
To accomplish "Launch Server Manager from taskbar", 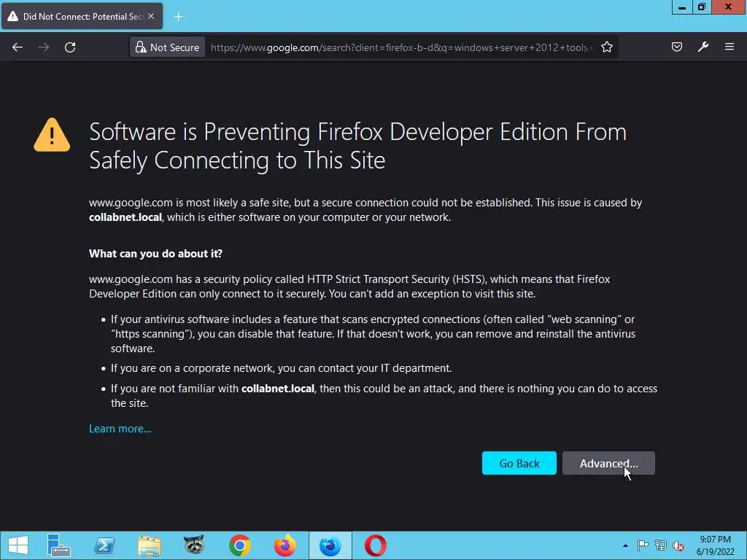I will coord(59,545).
